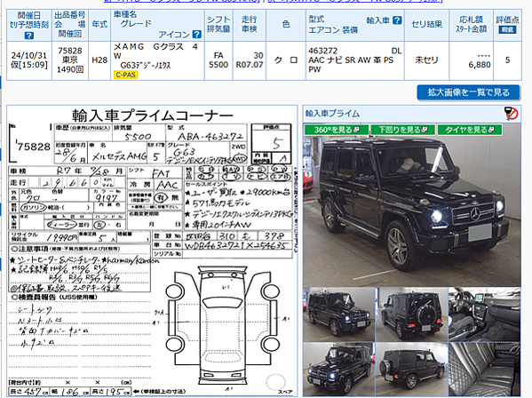Enlarge main front-quarter photo of black G-Class

[412, 211]
